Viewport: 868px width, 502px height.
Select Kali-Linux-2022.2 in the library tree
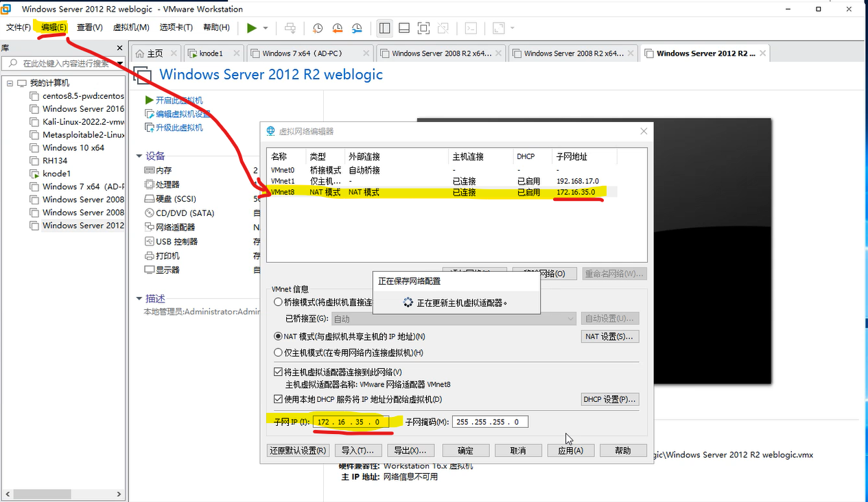point(77,121)
